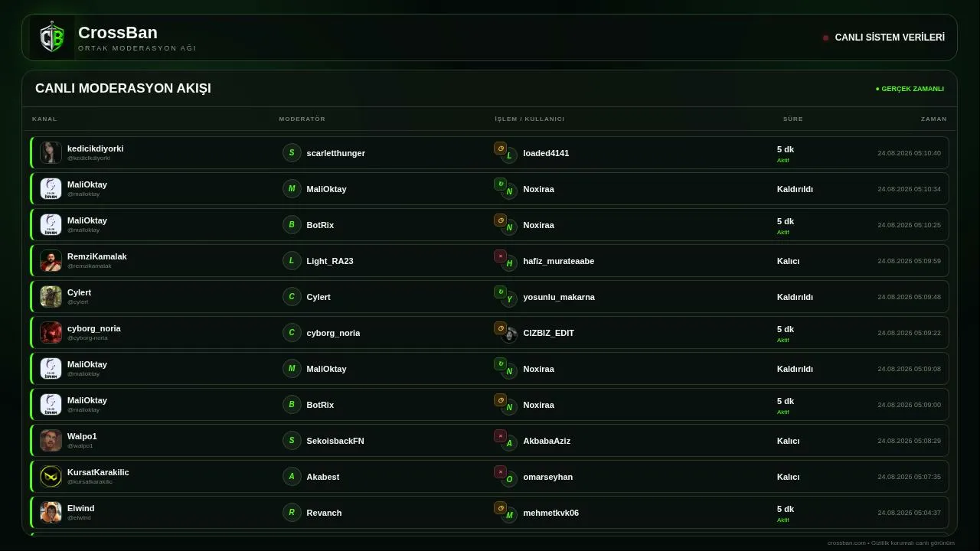
Task: Click unban icon beside yosunlu_makarna
Action: coord(500,292)
